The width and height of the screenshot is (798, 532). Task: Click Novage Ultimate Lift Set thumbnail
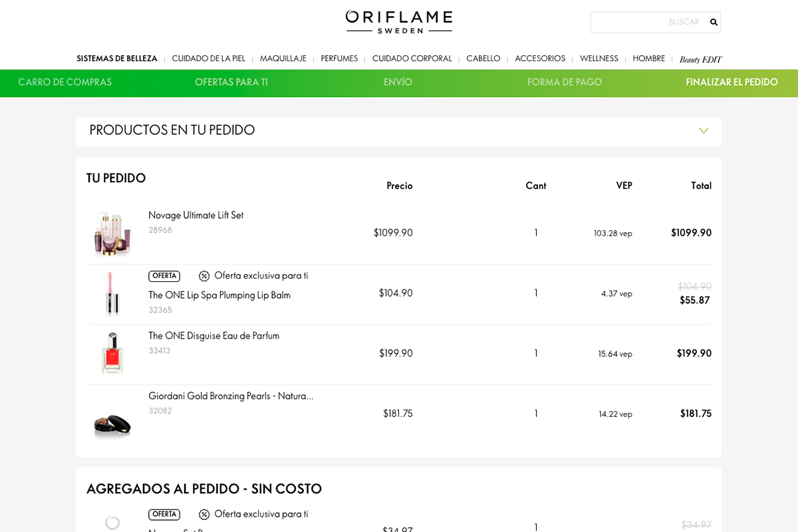(x=112, y=233)
